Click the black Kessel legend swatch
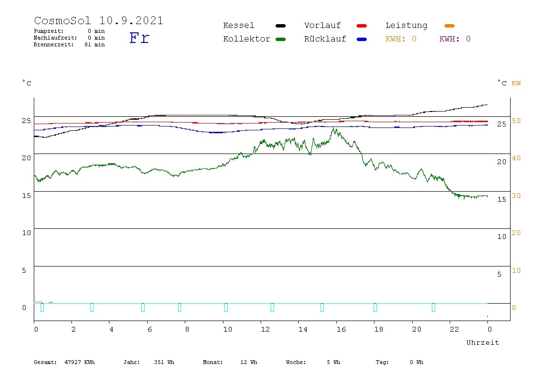 click(280, 26)
